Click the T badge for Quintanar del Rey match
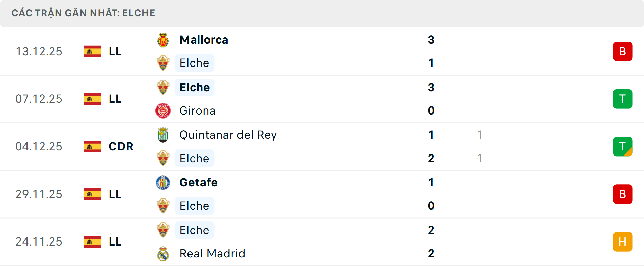This screenshot has height=266, width=644. point(623,147)
